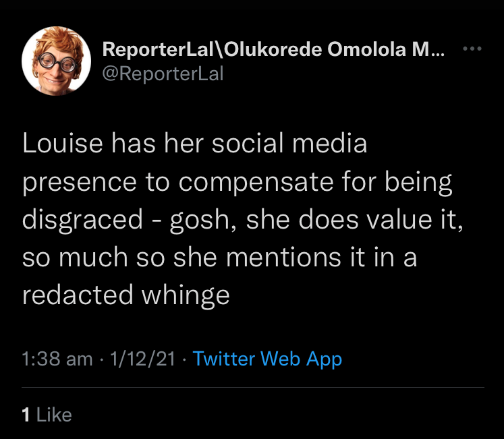
Task: Open the tweet's more options ellipsis
Action: (x=472, y=49)
